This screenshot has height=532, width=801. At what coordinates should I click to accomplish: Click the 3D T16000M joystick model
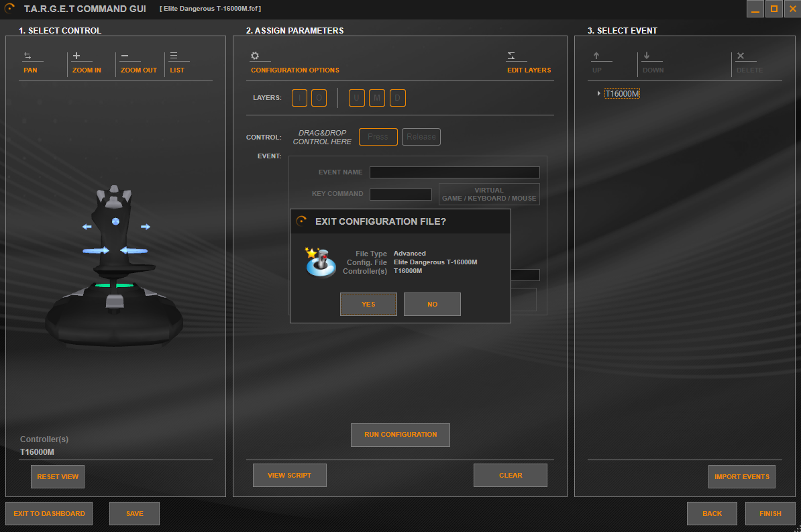(115, 267)
